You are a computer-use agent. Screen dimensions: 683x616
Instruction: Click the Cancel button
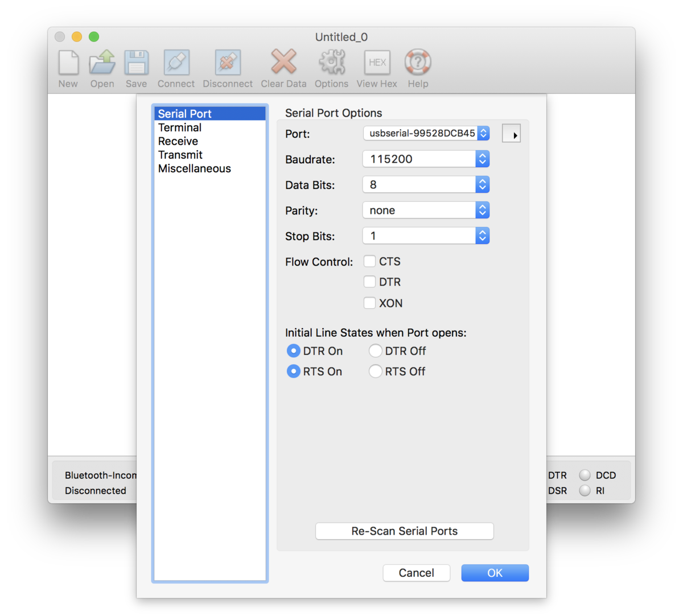click(417, 573)
